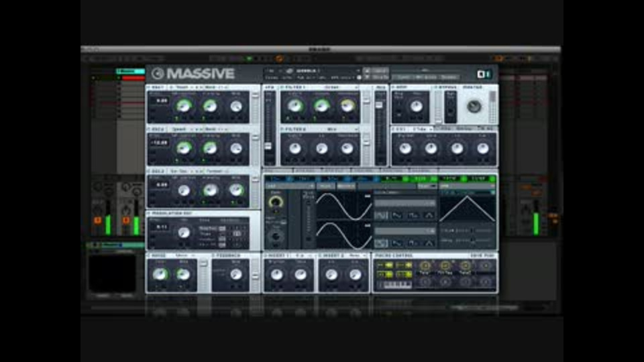Click the first yellow macro knob

[x=425, y=266]
